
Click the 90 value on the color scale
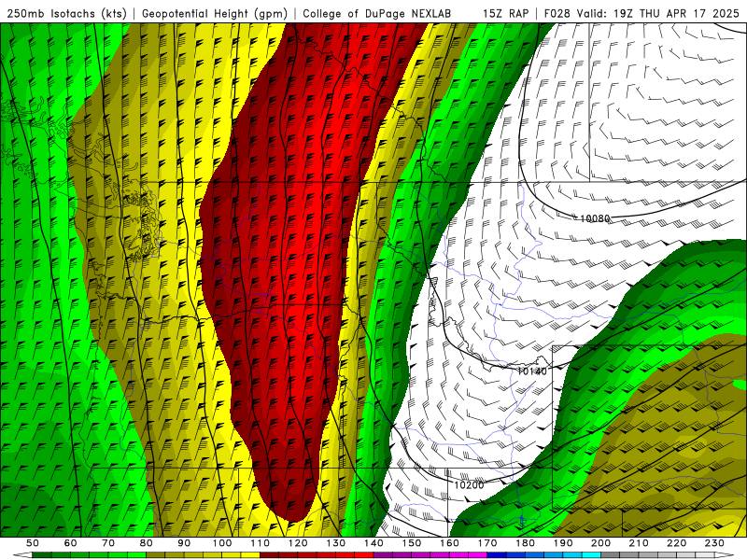(x=184, y=543)
